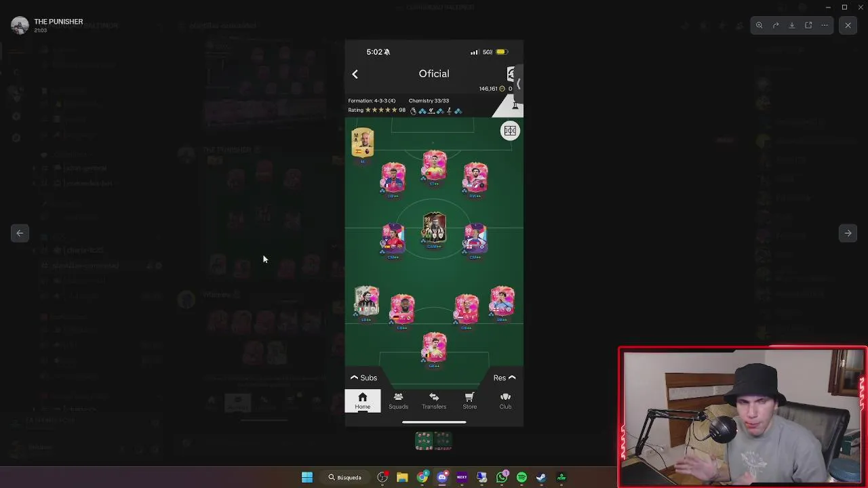Screen dimensions: 868x488
Task: Open Discord from taskbar
Action: (442, 477)
